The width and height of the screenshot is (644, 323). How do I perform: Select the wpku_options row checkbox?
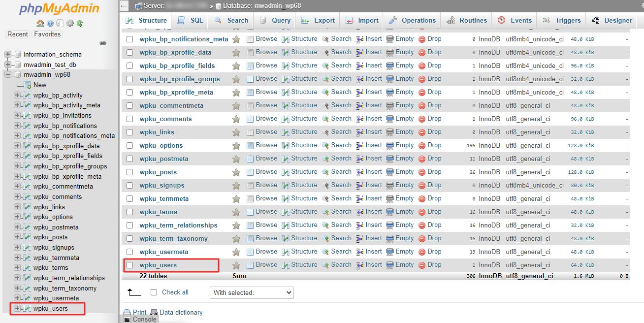pos(130,145)
